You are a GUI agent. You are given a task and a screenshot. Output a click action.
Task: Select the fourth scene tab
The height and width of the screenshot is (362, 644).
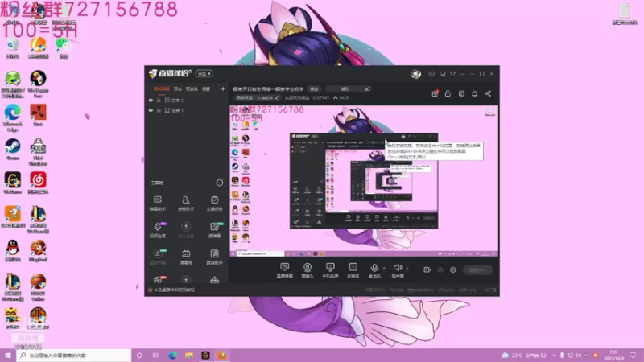(206, 88)
